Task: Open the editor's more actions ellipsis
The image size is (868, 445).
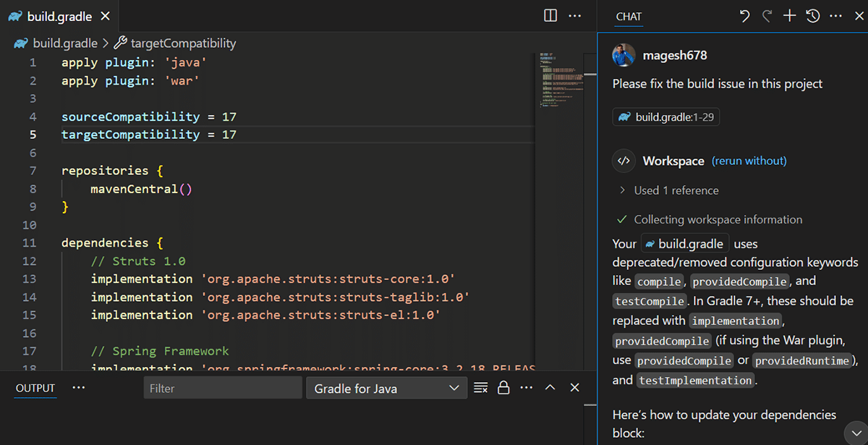Action: (x=575, y=16)
